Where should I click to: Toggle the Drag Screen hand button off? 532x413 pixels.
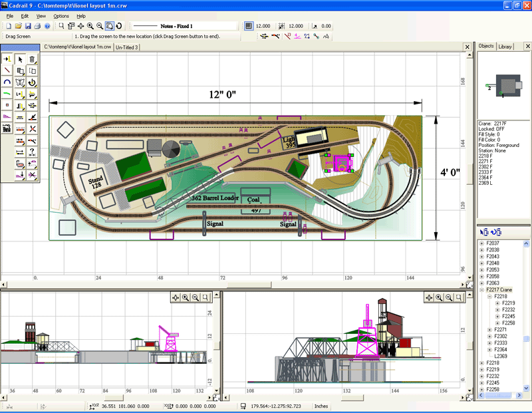[109, 26]
